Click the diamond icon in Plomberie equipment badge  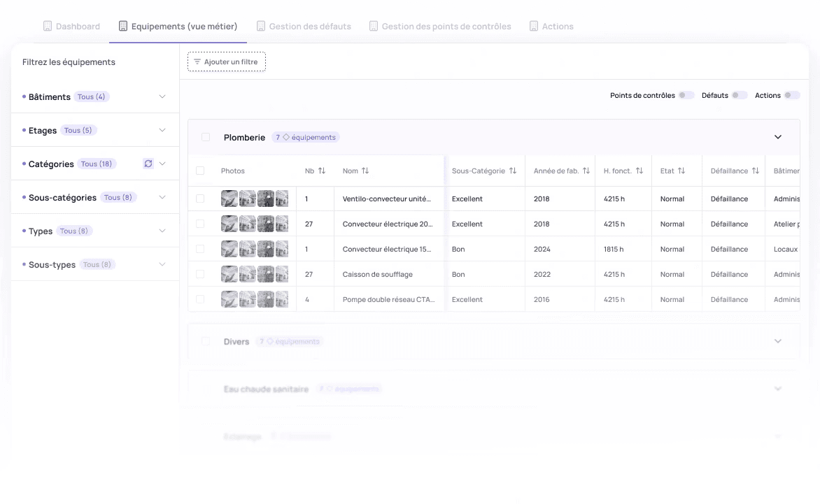coord(286,138)
